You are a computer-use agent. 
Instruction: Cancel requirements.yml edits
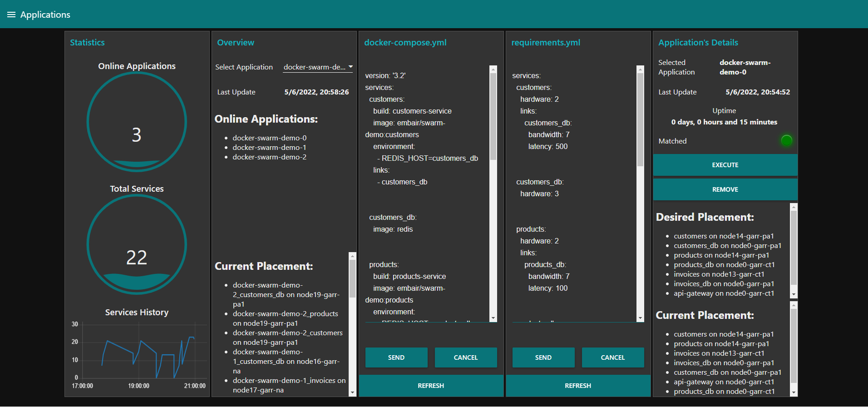tap(613, 357)
